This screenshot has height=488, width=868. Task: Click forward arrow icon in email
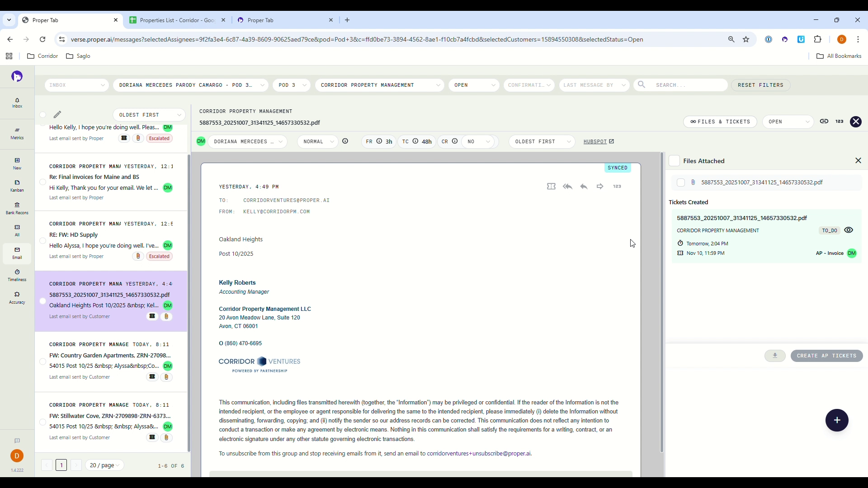(600, 187)
